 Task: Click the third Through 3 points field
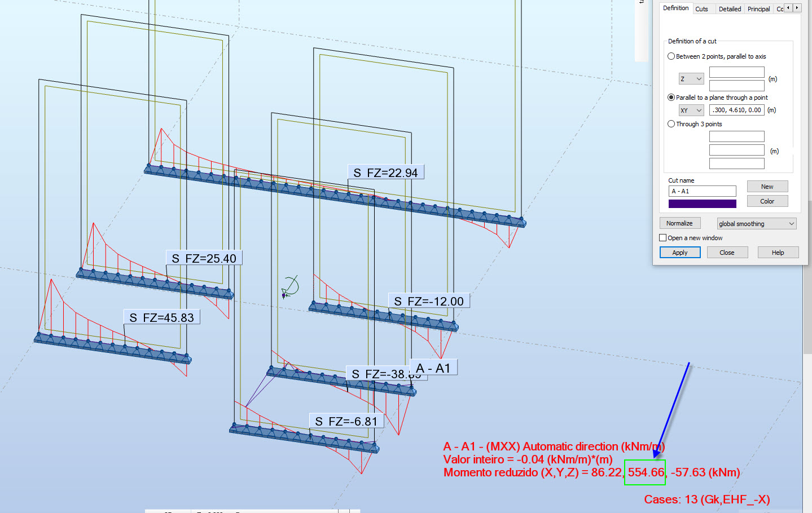tap(736, 163)
